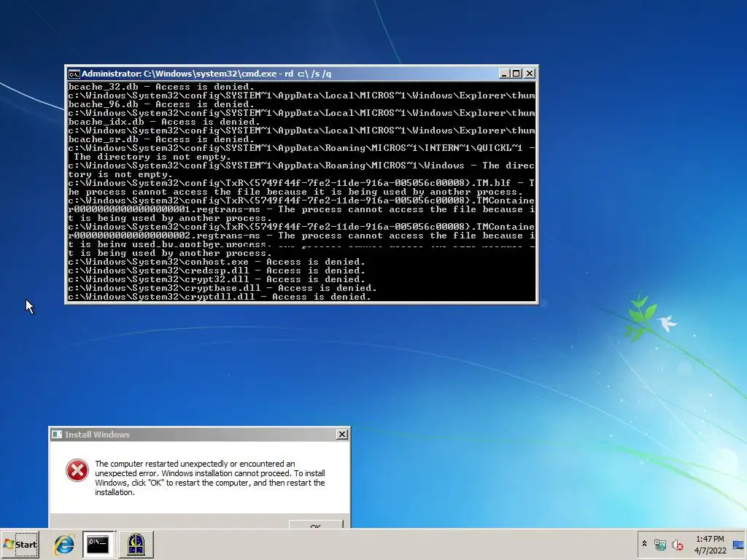The height and width of the screenshot is (560, 747).
Task: Click the 'bcache_idx.db - Access is denied' line
Action: [x=164, y=122]
